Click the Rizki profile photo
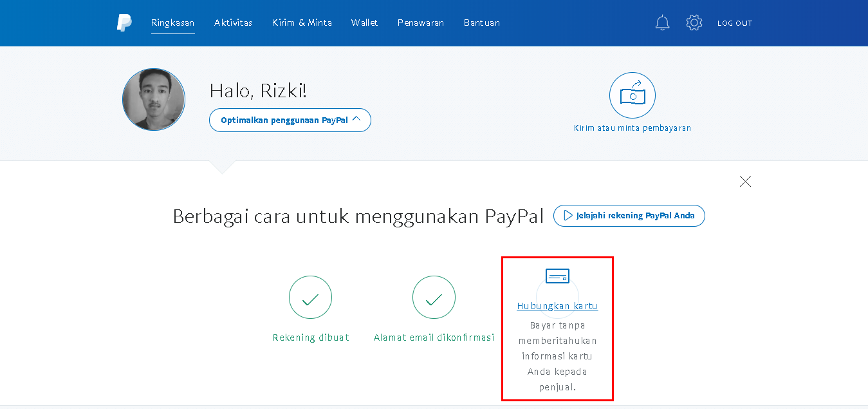The width and height of the screenshot is (868, 409). point(154,100)
